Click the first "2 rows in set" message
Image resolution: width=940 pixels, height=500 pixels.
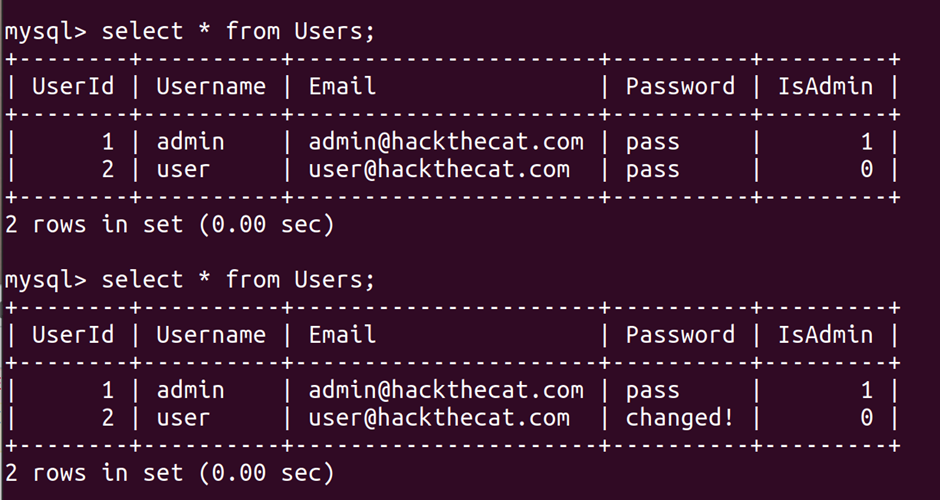[x=169, y=224]
